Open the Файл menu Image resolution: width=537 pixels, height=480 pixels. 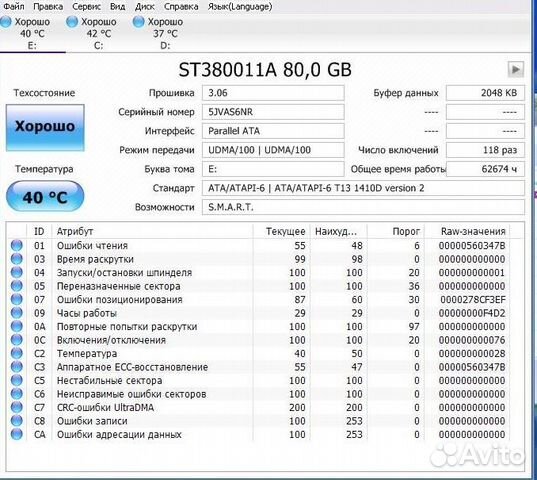tap(14, 6)
